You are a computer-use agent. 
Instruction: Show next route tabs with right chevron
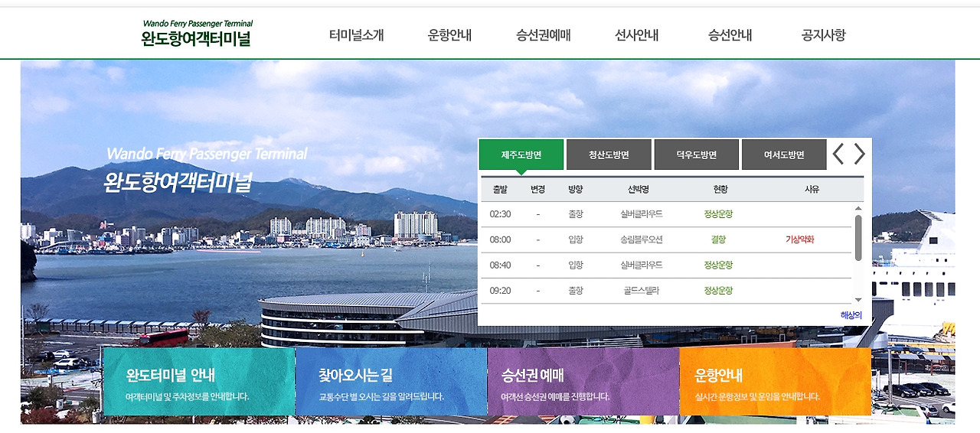[860, 154]
